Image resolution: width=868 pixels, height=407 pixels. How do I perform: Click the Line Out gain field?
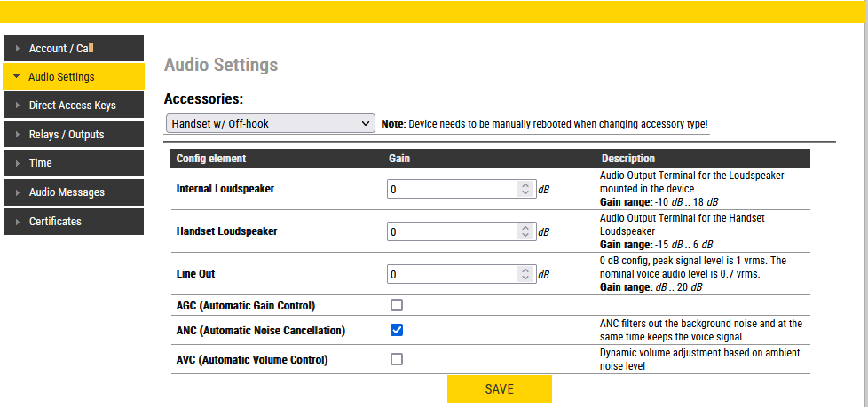click(453, 274)
